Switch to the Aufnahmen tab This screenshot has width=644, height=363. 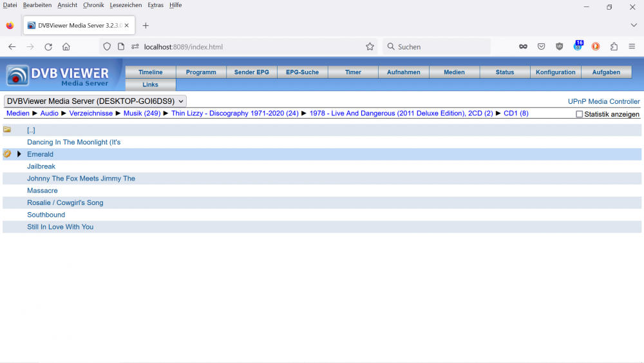[403, 72]
